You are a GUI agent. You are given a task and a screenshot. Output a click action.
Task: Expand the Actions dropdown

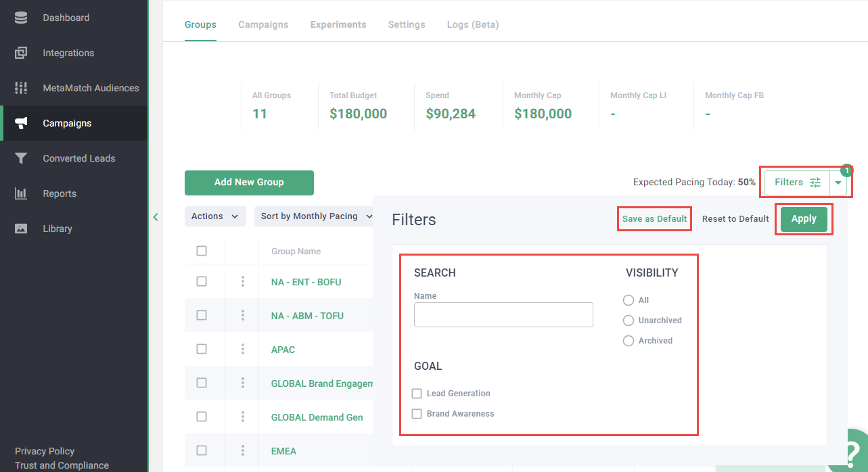pyautogui.click(x=215, y=216)
